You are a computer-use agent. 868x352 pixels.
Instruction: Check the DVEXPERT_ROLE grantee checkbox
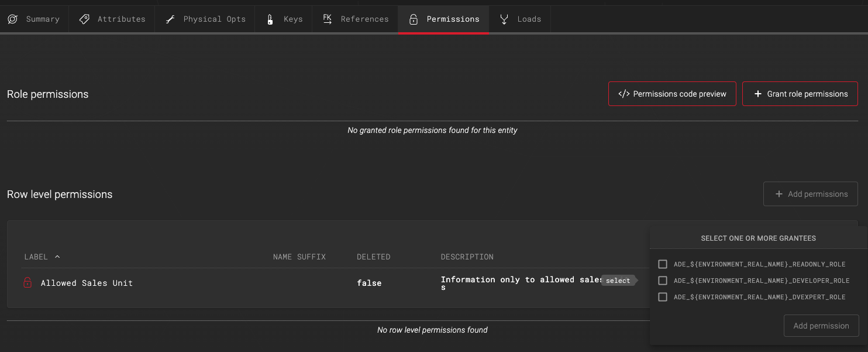(x=663, y=296)
